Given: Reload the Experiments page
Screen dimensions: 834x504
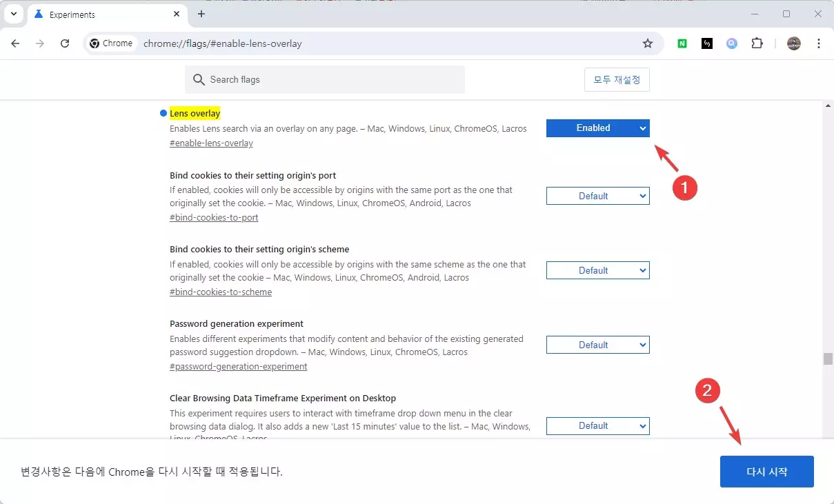Looking at the screenshot, I should [65, 43].
